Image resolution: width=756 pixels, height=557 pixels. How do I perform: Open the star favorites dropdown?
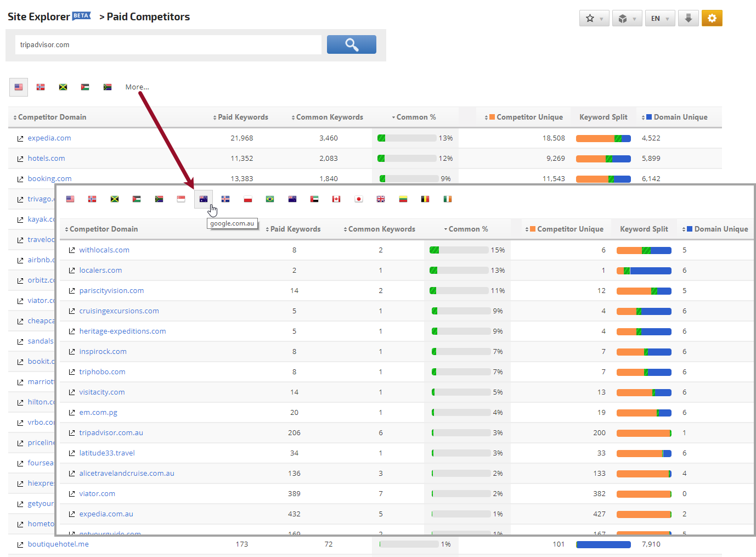594,18
